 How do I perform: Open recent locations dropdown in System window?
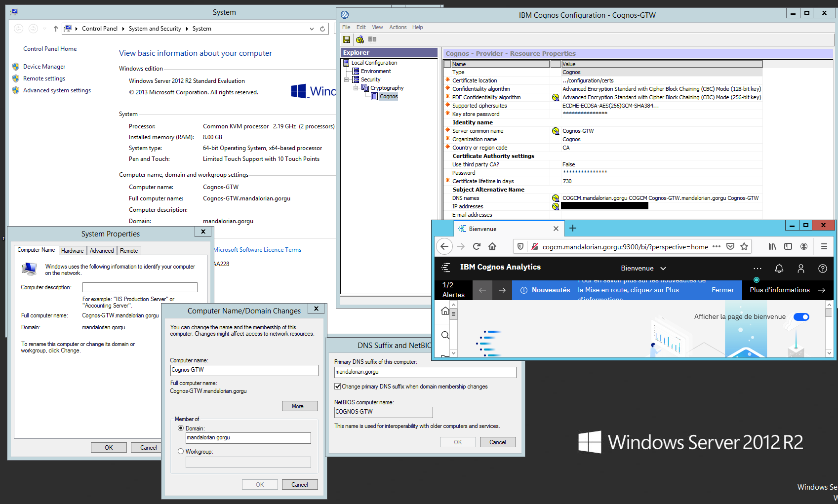[44, 29]
